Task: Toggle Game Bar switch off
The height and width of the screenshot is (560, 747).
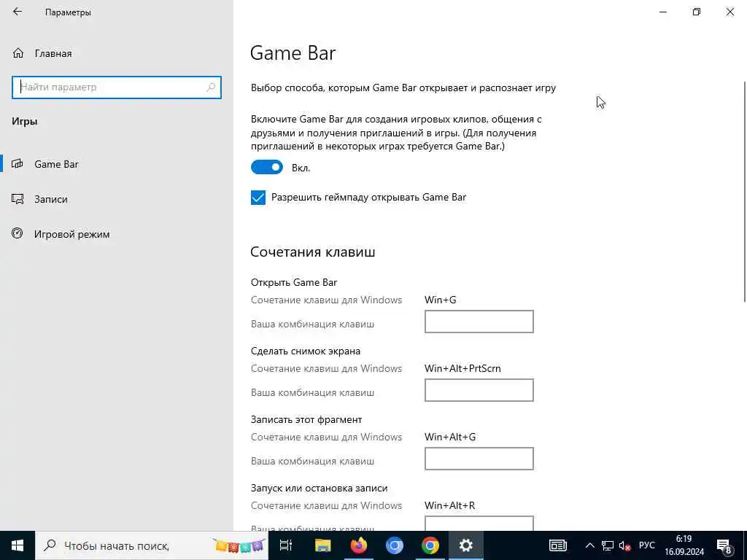Action: coord(267,167)
